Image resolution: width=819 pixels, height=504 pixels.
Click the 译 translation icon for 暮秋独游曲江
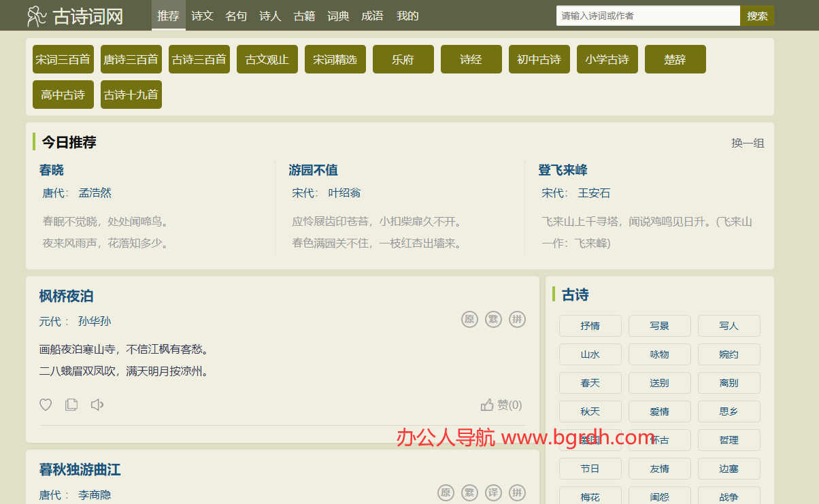coord(493,493)
